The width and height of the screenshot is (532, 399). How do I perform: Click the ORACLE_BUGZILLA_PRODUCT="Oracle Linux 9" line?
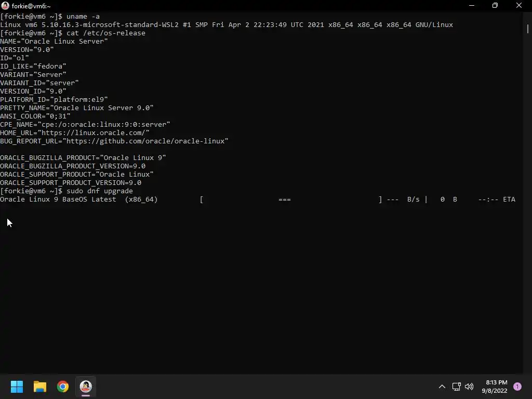[x=83, y=158]
